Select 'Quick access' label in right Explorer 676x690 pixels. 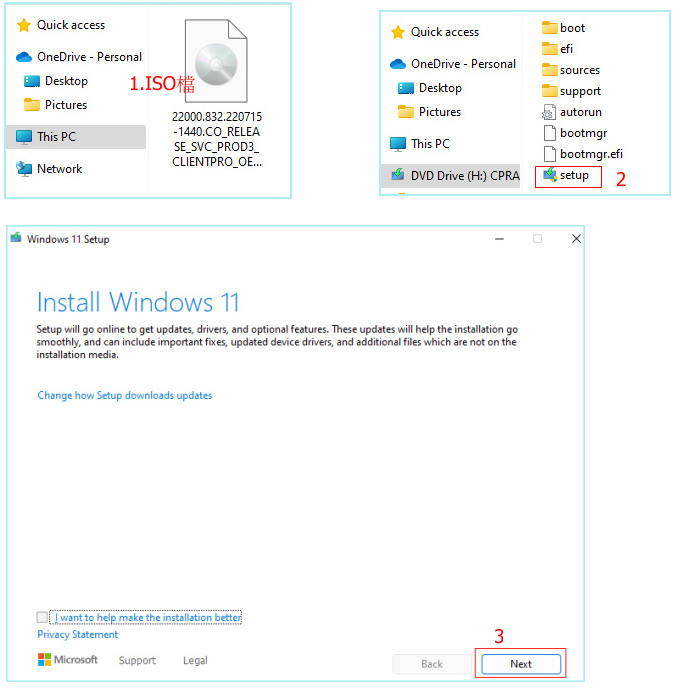click(445, 32)
